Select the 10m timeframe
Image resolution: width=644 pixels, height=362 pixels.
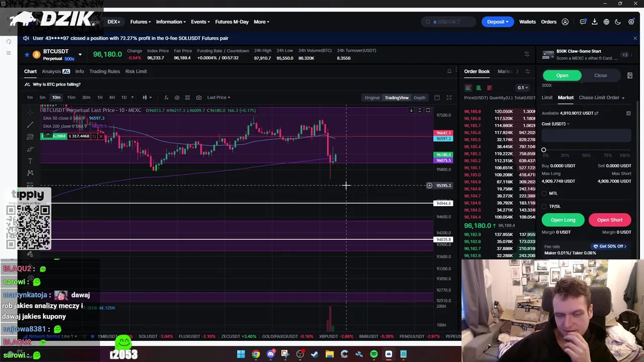tap(56, 98)
